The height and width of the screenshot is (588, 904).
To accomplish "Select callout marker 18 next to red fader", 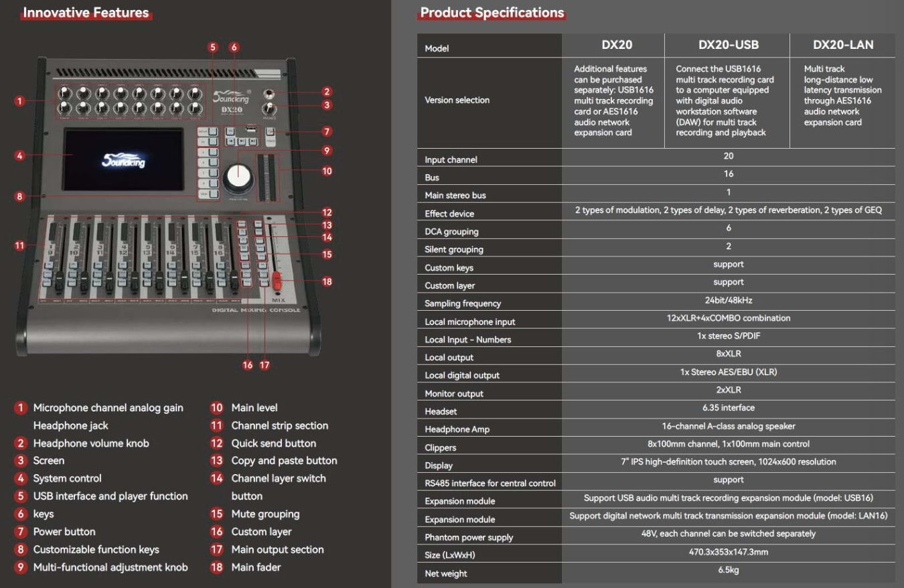I will click(327, 281).
